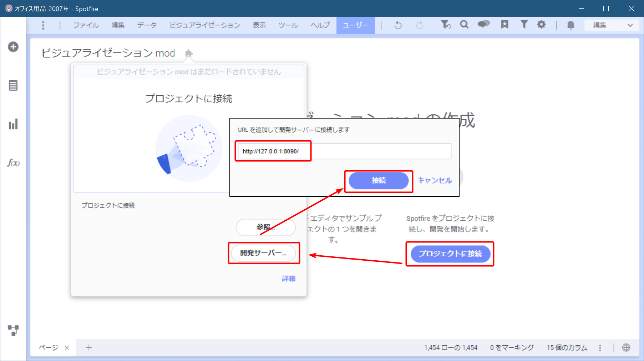Image resolution: width=644 pixels, height=361 pixels.
Task: Close the ページ tab with the x
Action: pyautogui.click(x=67, y=348)
